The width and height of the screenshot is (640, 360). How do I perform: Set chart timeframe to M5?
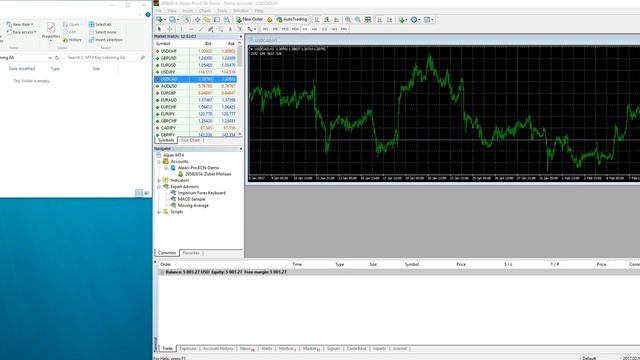point(275,29)
